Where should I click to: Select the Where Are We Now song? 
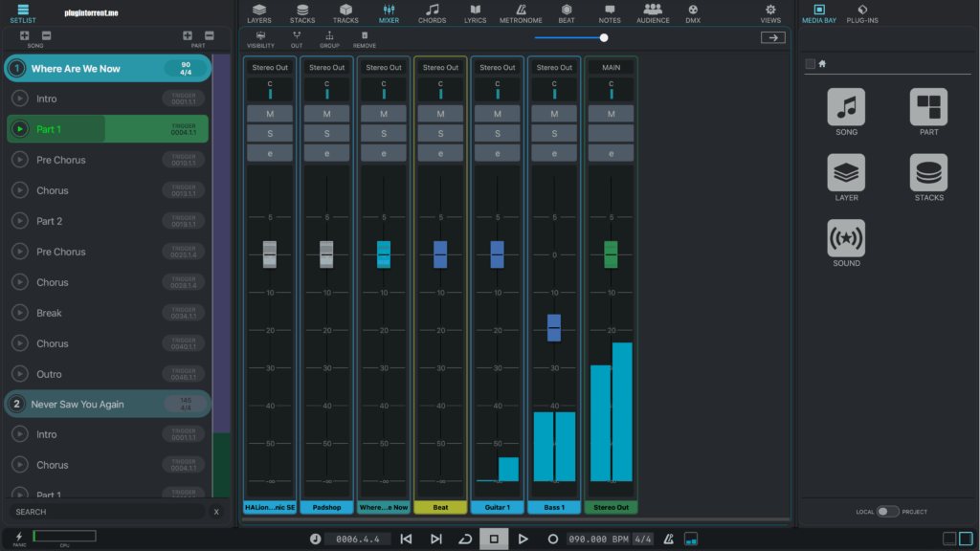(107, 69)
